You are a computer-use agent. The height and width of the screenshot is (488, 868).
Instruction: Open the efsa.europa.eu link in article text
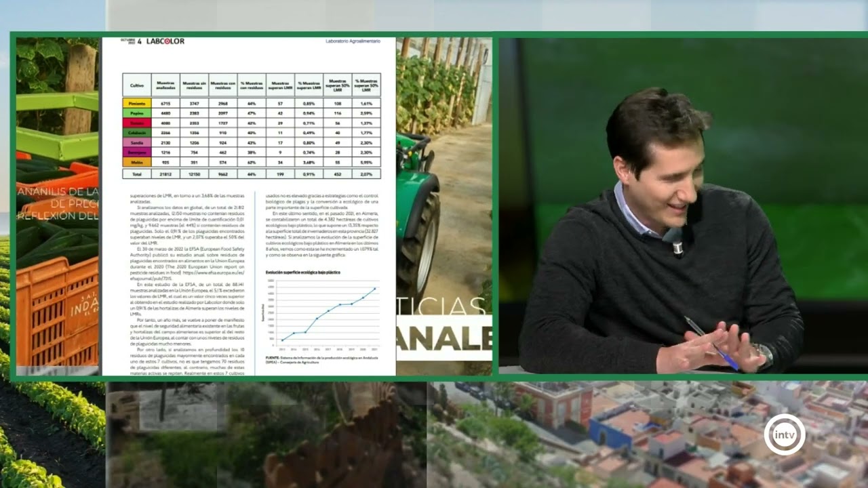pyautogui.click(x=216, y=272)
